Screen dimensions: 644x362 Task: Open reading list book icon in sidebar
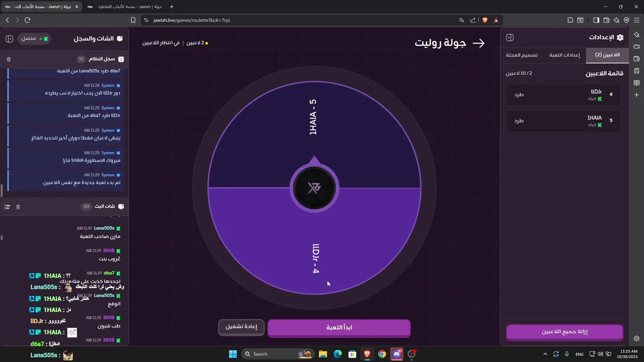(636, 83)
